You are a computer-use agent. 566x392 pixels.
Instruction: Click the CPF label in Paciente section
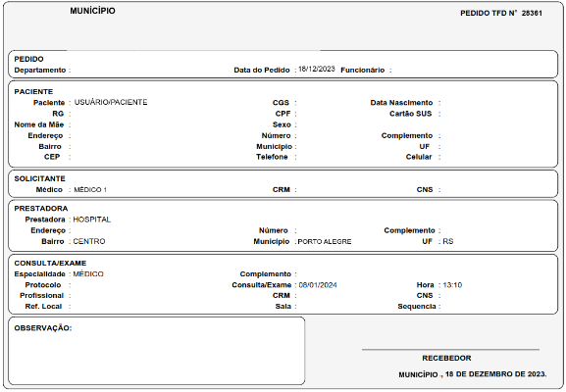click(283, 114)
